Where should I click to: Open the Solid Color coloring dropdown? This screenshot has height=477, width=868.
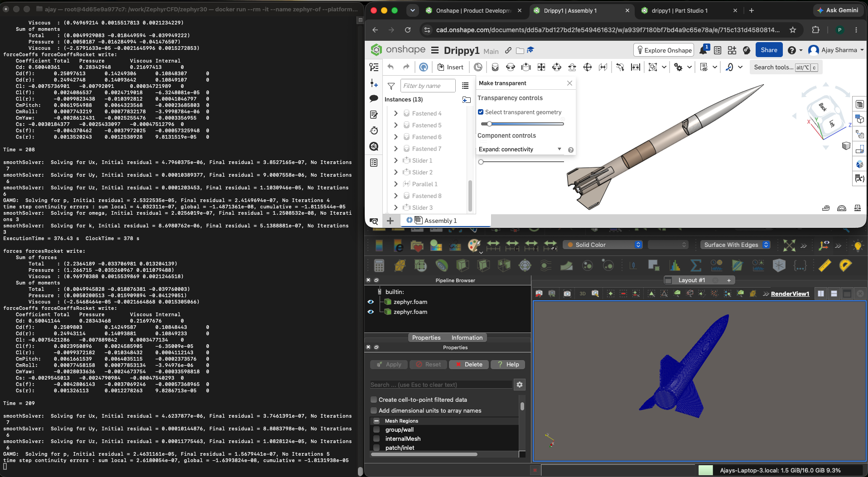pos(603,245)
